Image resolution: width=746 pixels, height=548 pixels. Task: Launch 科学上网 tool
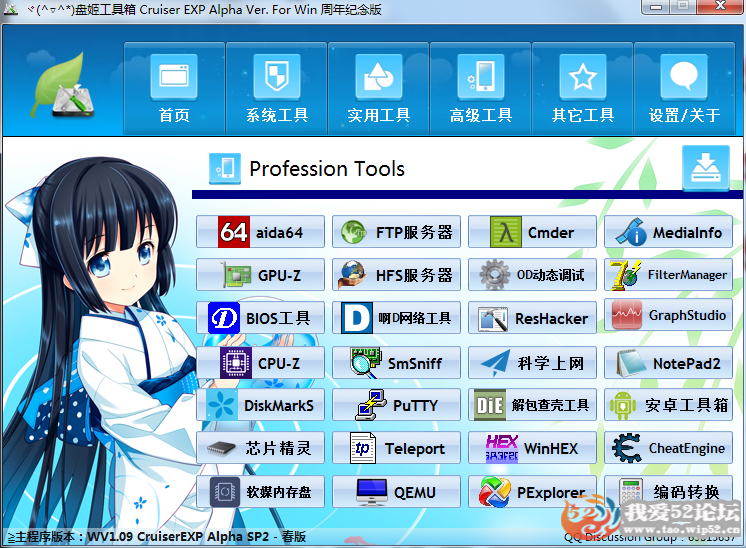tap(532, 362)
